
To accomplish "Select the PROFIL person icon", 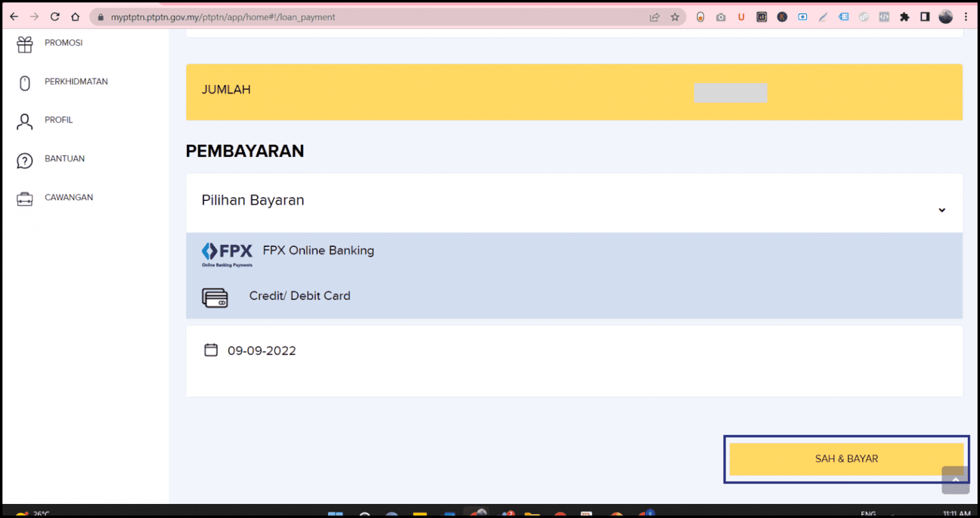I will (24, 120).
